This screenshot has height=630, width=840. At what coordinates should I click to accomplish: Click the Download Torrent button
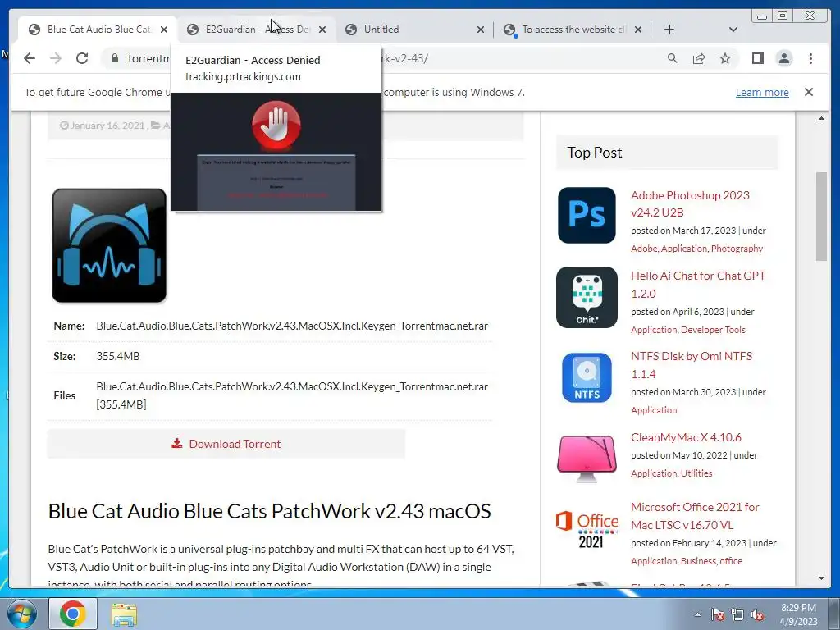click(x=226, y=444)
